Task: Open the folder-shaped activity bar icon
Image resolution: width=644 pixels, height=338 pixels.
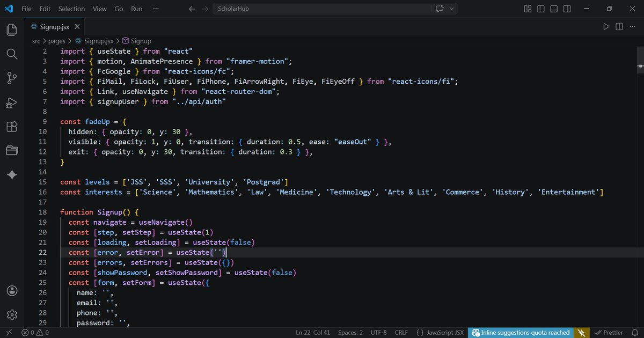Action: pos(12,151)
